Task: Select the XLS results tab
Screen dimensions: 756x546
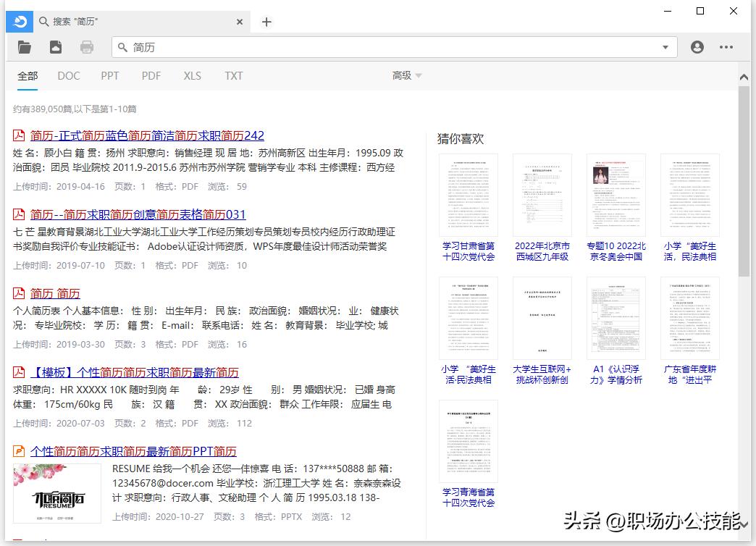Action: 192,75
